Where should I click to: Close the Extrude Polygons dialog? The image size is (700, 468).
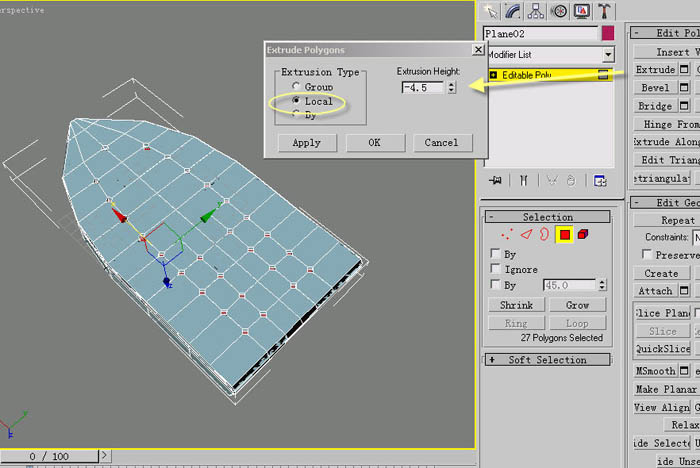tap(478, 50)
